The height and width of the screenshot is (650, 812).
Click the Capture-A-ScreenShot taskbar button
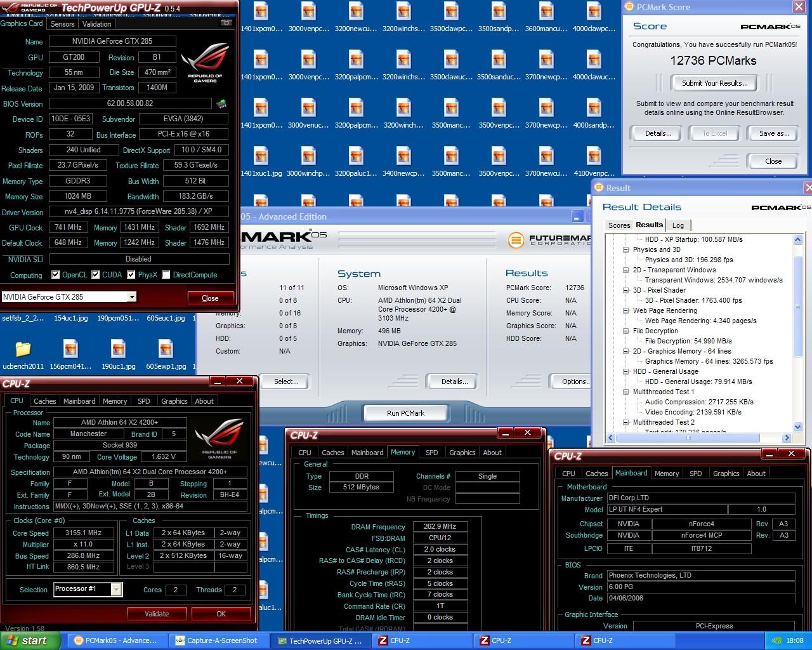pos(220,640)
